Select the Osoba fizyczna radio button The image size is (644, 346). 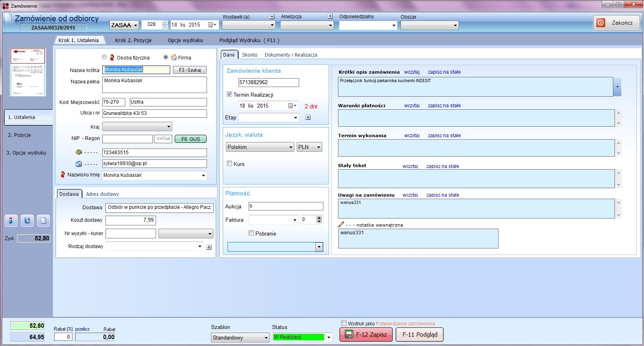pos(104,57)
